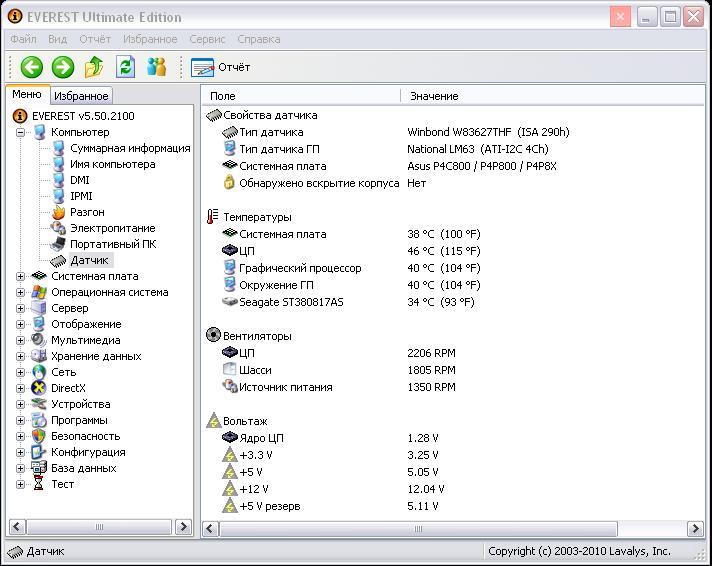Click the Электропитание icon
This screenshot has height=566, width=712.
coord(58,228)
